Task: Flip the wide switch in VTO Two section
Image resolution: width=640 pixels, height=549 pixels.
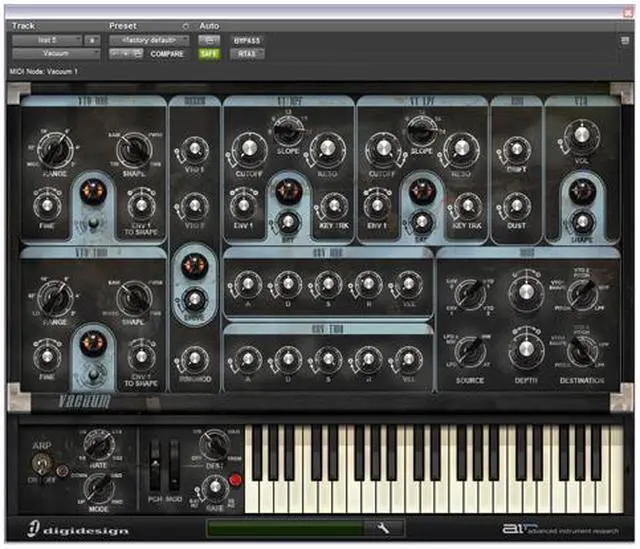Action: pos(94,374)
